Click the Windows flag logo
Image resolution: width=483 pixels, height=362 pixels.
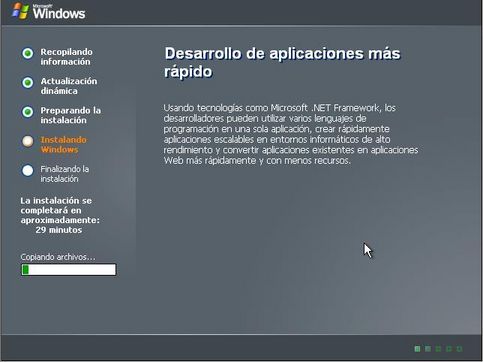point(20,11)
